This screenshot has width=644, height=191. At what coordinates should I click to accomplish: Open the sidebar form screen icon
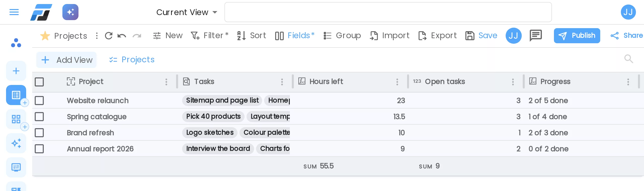pyautogui.click(x=16, y=167)
